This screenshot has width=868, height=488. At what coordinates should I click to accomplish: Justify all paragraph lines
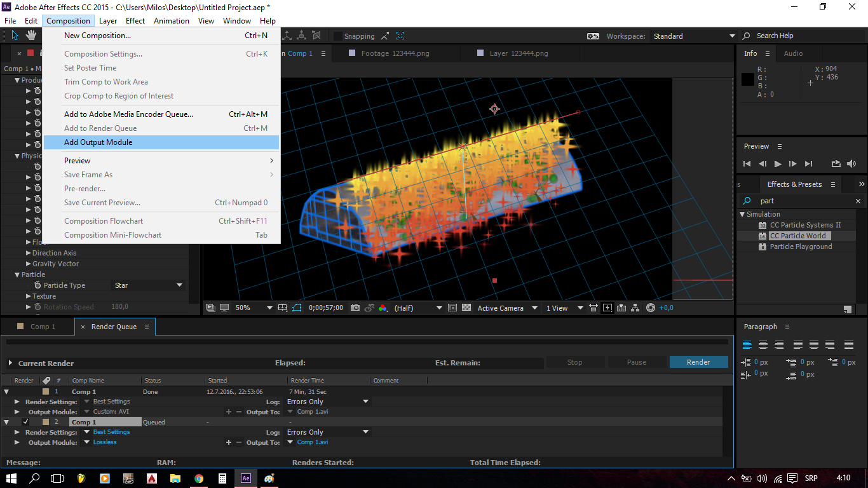[849, 345]
